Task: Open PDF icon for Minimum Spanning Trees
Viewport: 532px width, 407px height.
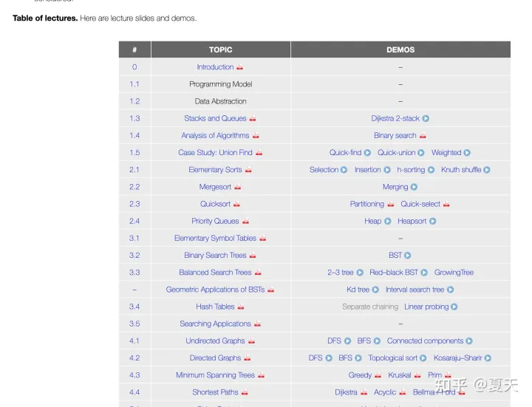Action: pyautogui.click(x=261, y=374)
